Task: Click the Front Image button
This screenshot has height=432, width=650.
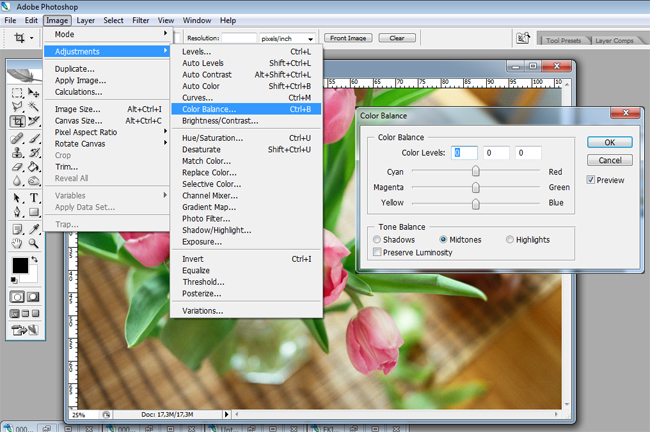Action: 348,38
